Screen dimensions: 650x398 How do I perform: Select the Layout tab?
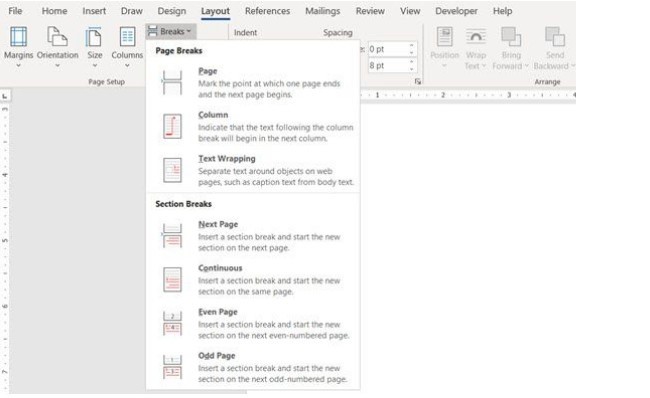click(215, 11)
